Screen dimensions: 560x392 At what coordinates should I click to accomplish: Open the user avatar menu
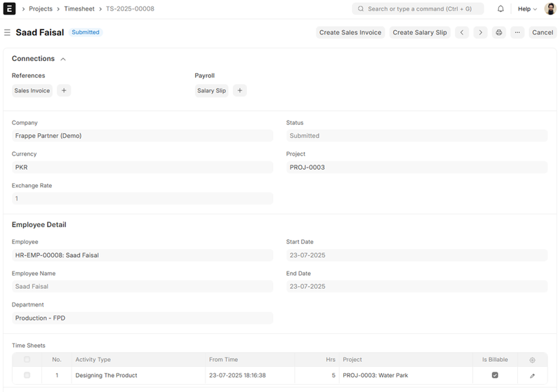[550, 9]
